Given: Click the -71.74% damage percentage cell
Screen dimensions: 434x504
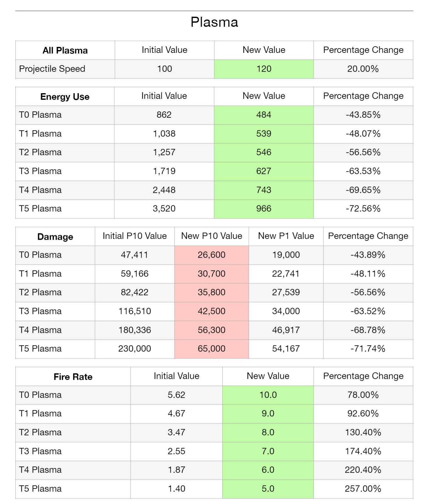Looking at the screenshot, I should coord(368,349).
